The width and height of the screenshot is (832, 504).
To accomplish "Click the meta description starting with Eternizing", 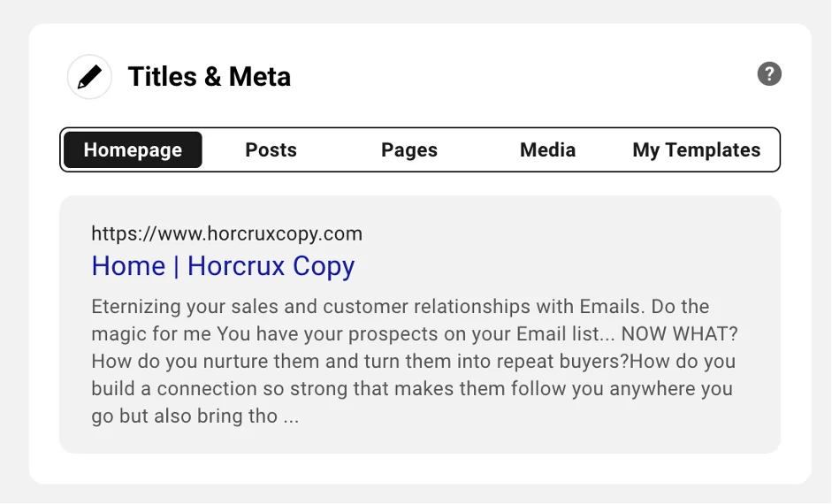I will point(415,362).
